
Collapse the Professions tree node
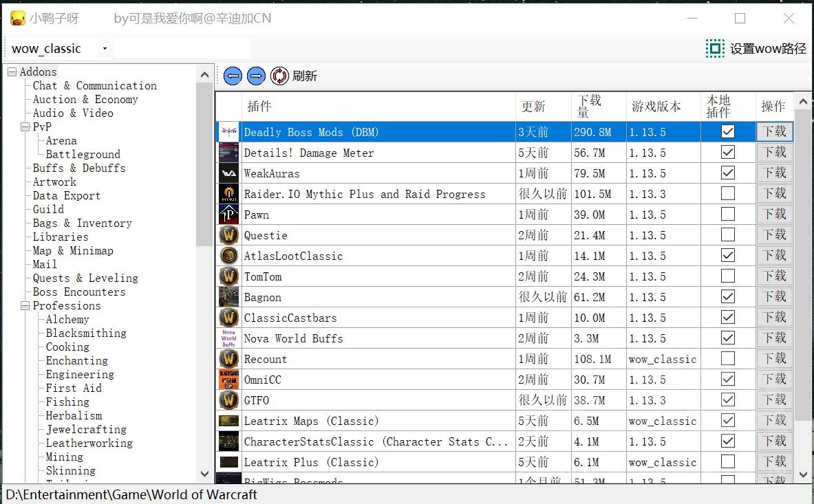pos(23,305)
